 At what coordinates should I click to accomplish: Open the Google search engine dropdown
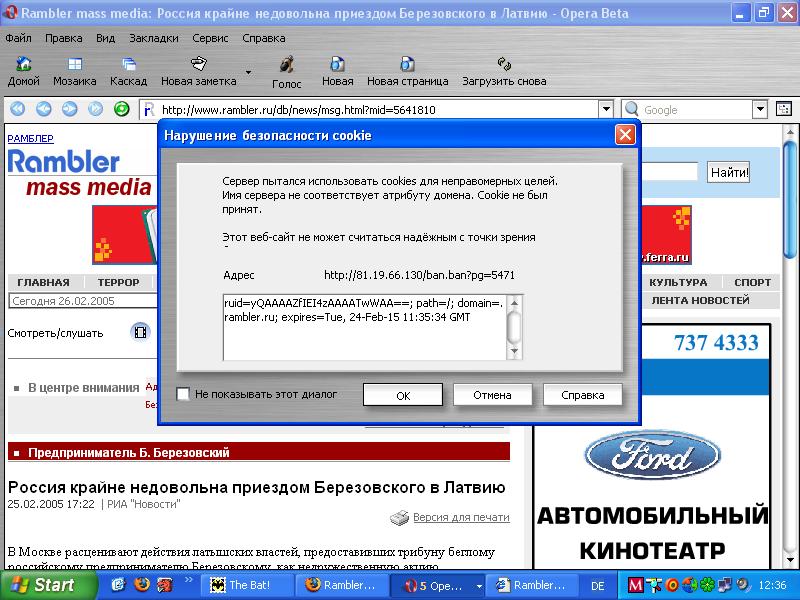pos(760,109)
